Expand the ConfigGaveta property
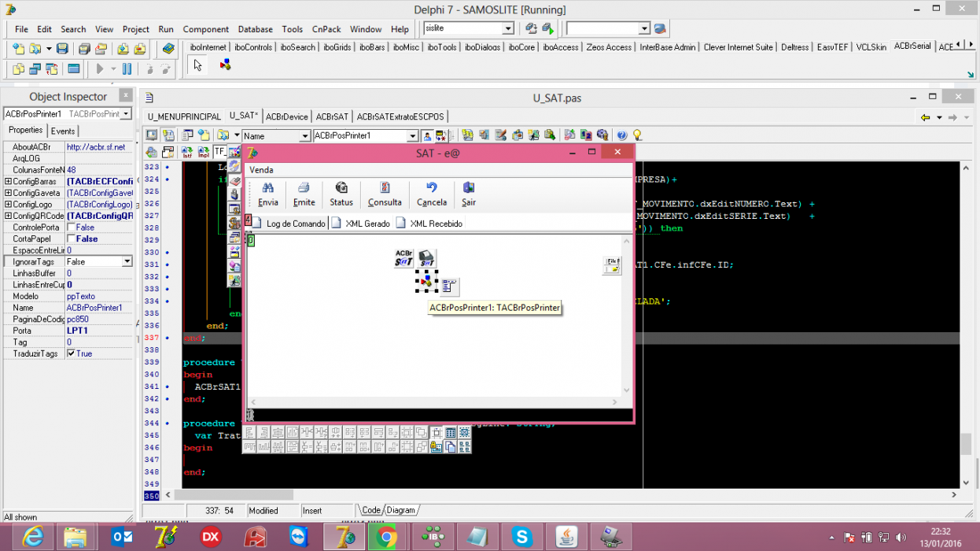Viewport: 980px width, 551px height. coord(8,193)
